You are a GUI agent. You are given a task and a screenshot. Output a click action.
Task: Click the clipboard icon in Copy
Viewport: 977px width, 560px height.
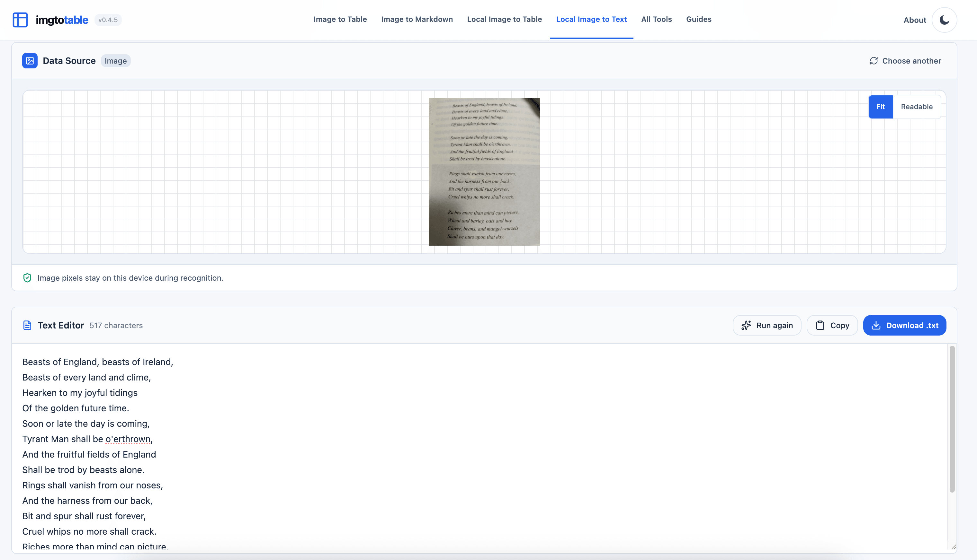[x=820, y=325]
